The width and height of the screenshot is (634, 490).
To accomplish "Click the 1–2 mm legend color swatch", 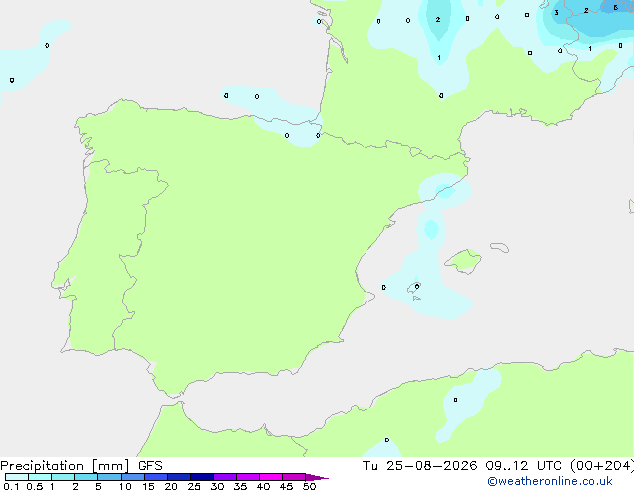I will (63, 477).
